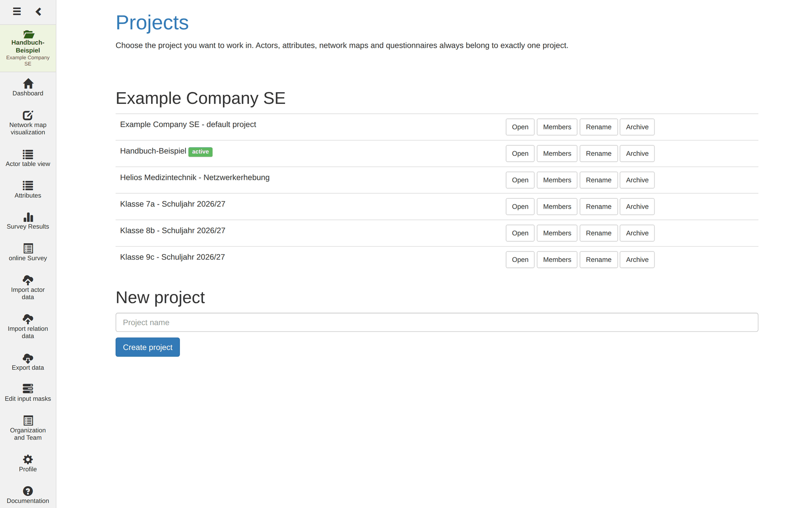Open the online Survey icon

[28, 248]
